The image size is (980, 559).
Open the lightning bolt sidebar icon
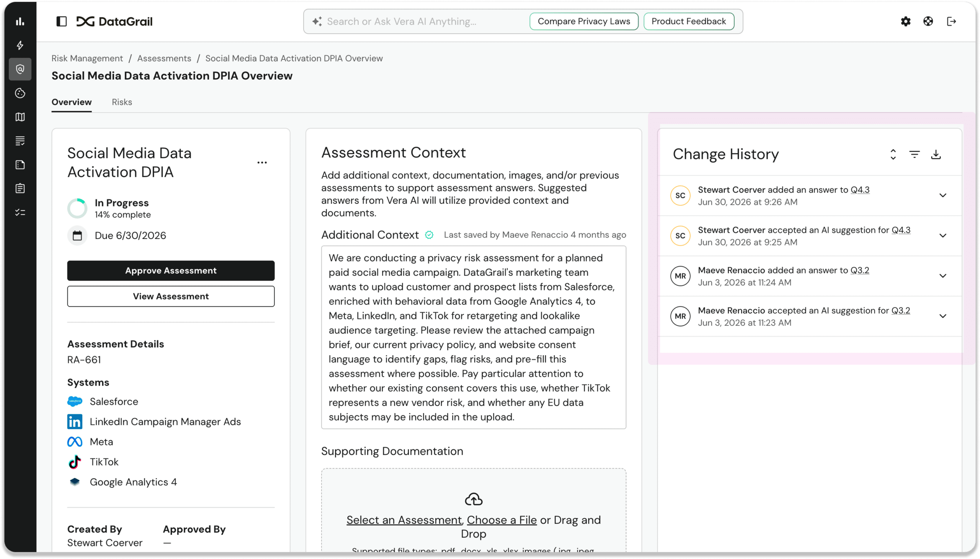point(20,45)
